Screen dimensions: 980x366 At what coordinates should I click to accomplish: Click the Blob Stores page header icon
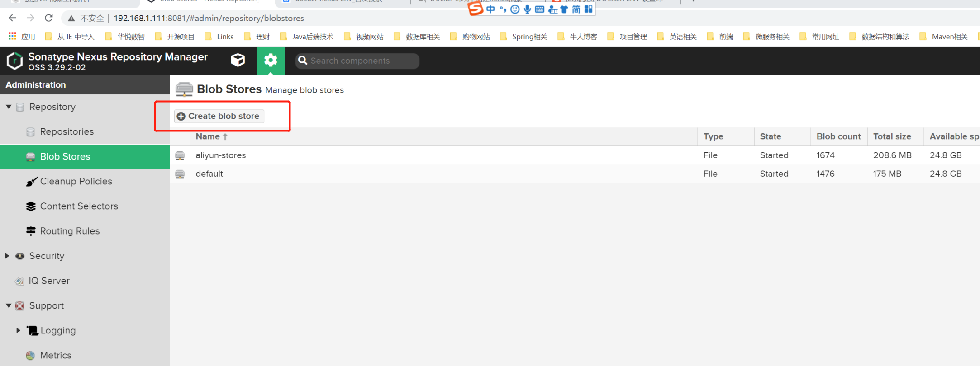click(184, 89)
